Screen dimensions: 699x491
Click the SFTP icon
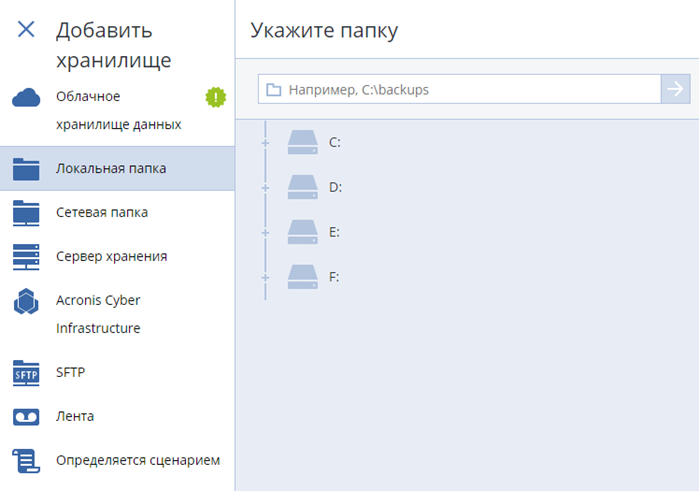26,373
